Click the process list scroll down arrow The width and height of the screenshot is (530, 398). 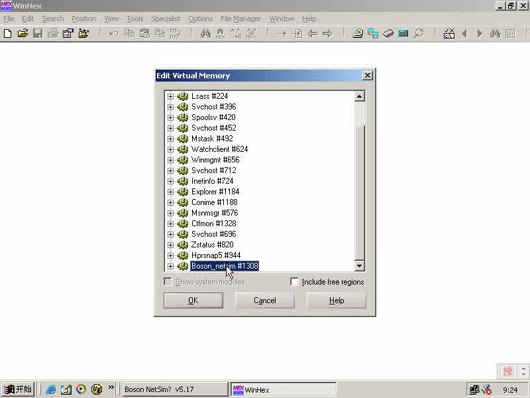click(x=359, y=266)
